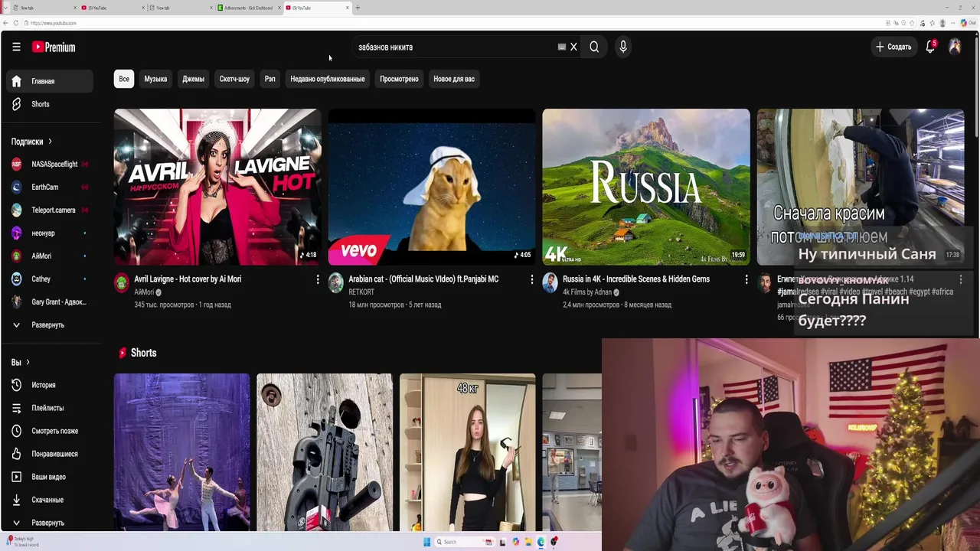Image resolution: width=980 pixels, height=551 pixels.
Task: Expand the lower Развернуть under Скачанные
Action: 49,523
